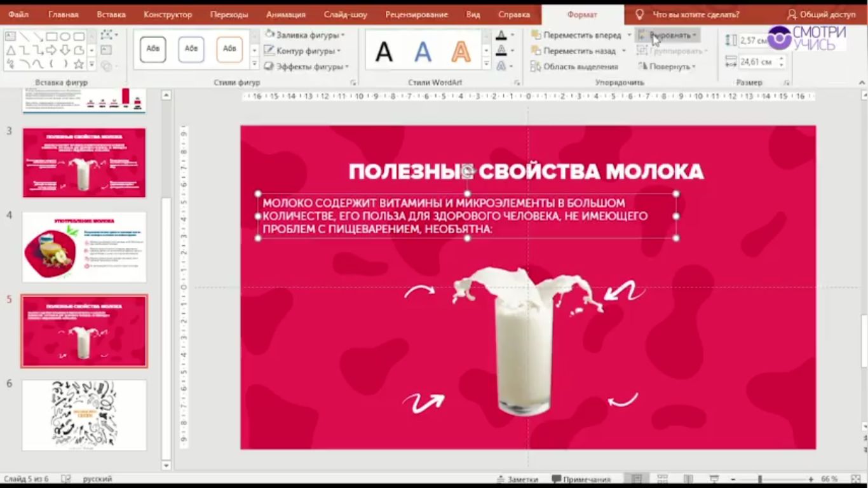The image size is (868, 488).
Task: Choose the rectangle shape
Action: tap(51, 36)
